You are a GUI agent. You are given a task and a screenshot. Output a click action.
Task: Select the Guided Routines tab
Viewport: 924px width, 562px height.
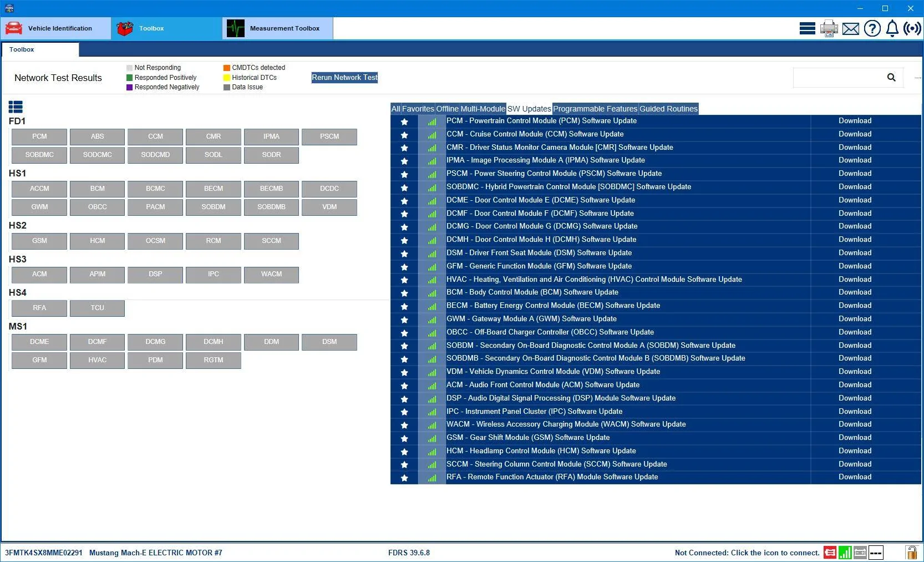(x=668, y=109)
